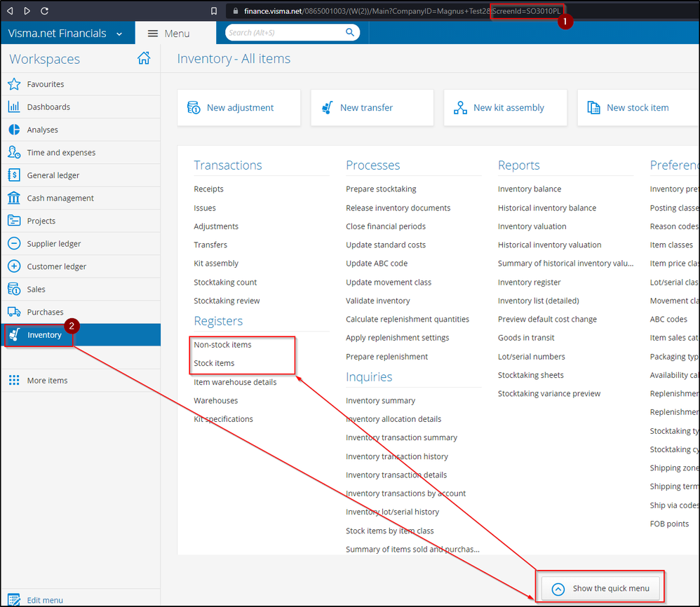Click the Purchases truck icon
The height and width of the screenshot is (607, 700).
(14, 311)
